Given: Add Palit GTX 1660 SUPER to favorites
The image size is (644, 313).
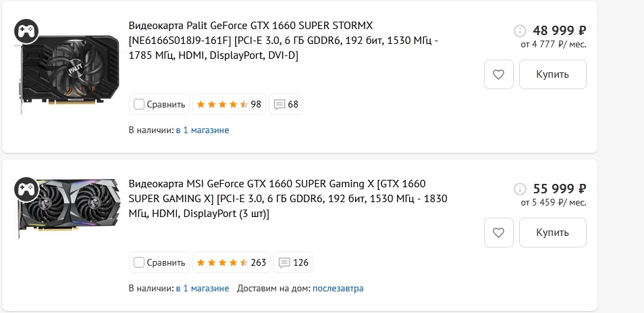Looking at the screenshot, I should coord(499,74).
